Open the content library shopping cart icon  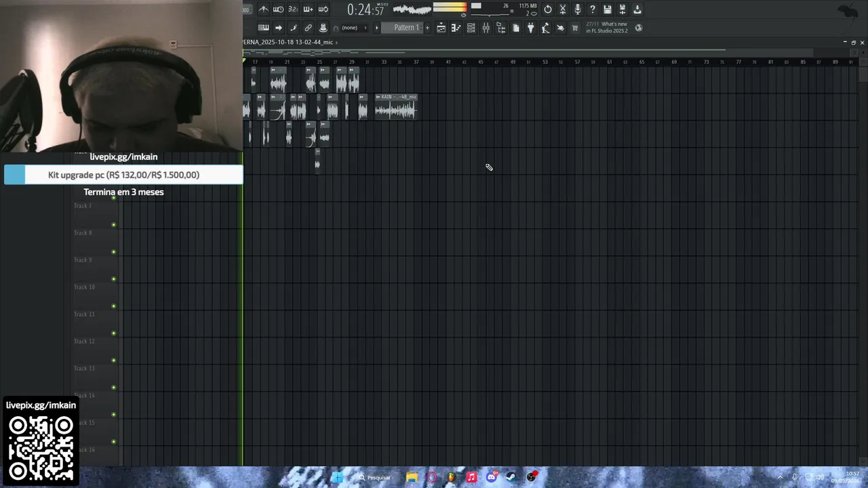575,28
